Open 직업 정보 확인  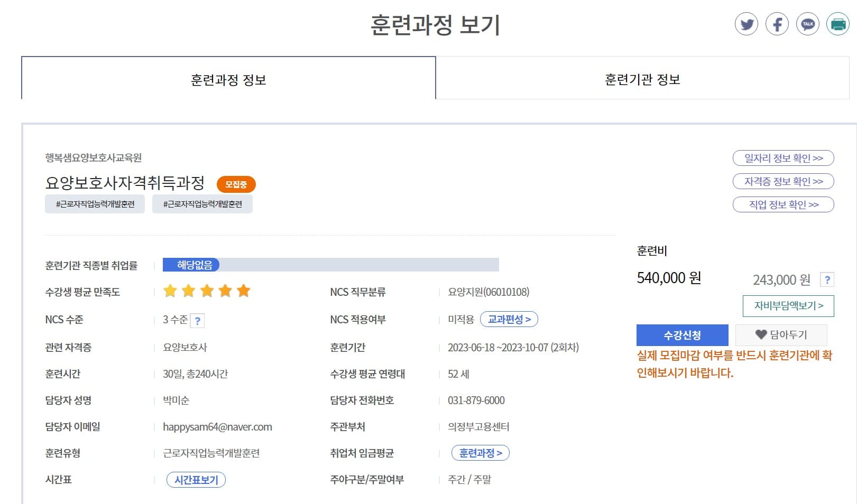click(x=783, y=204)
